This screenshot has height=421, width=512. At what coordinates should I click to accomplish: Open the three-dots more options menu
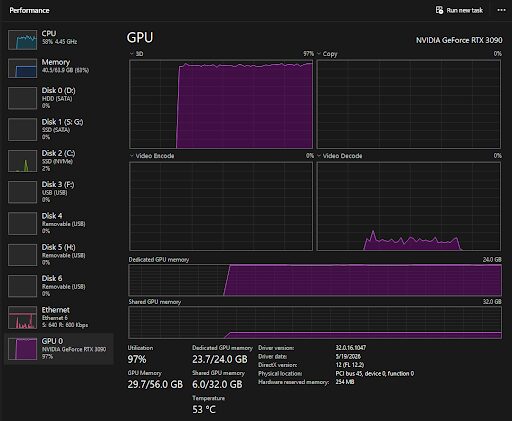tap(501, 10)
